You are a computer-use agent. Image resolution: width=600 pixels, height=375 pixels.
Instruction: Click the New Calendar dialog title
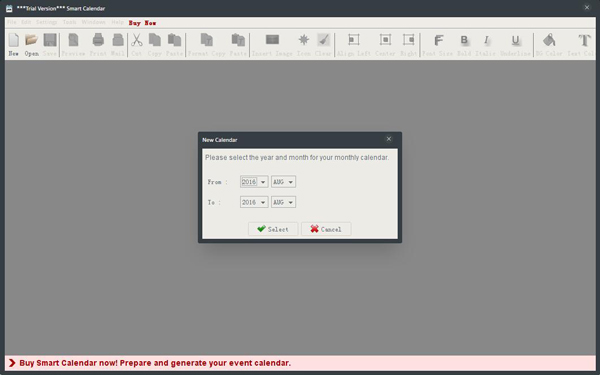(220, 140)
